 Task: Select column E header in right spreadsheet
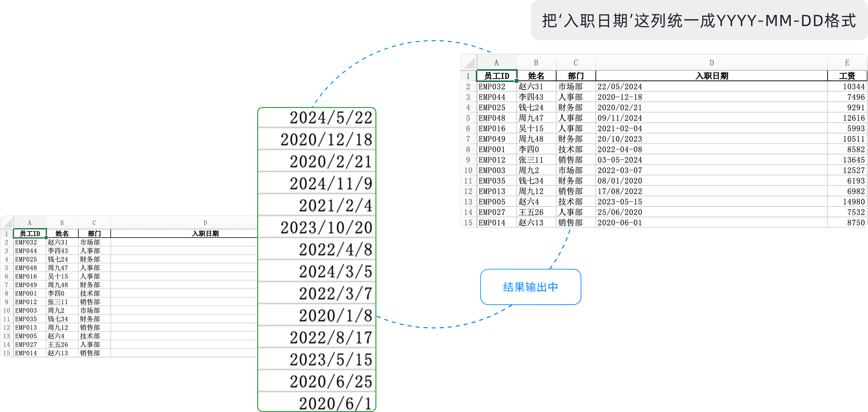(847, 63)
